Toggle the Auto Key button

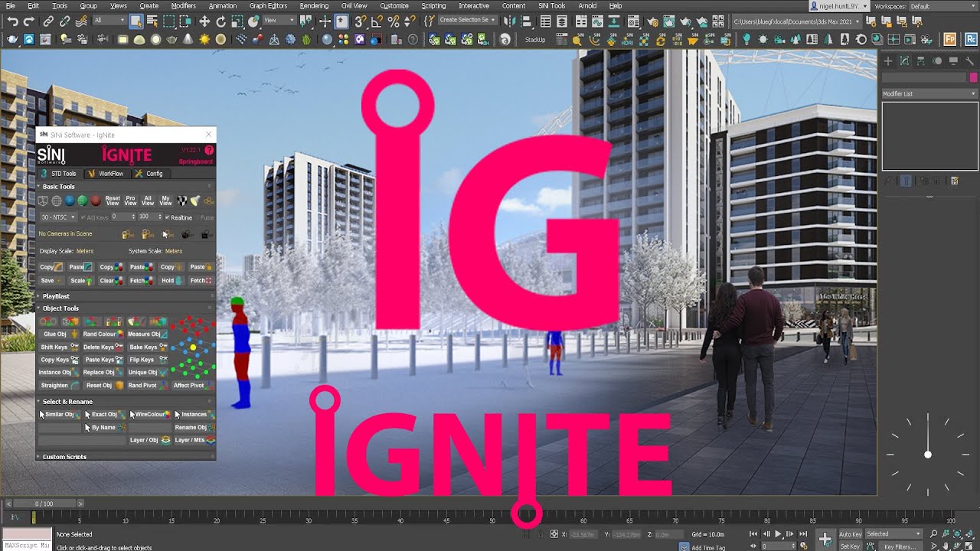coord(851,534)
